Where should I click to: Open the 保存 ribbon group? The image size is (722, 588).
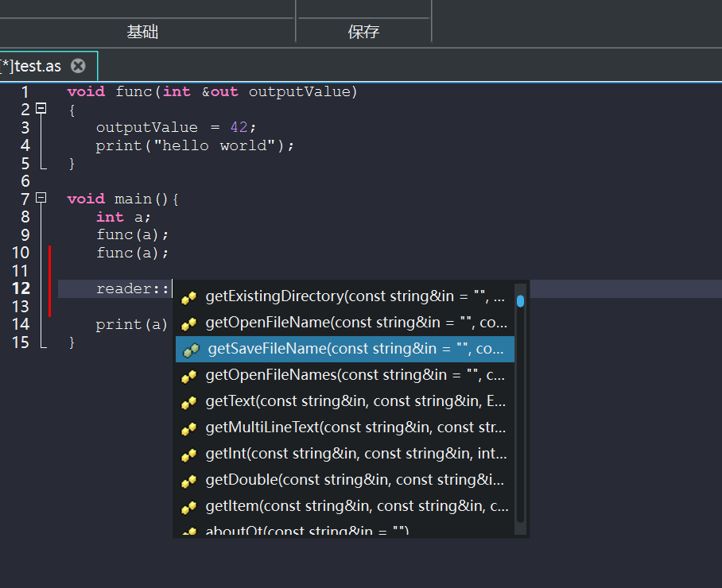click(x=363, y=32)
